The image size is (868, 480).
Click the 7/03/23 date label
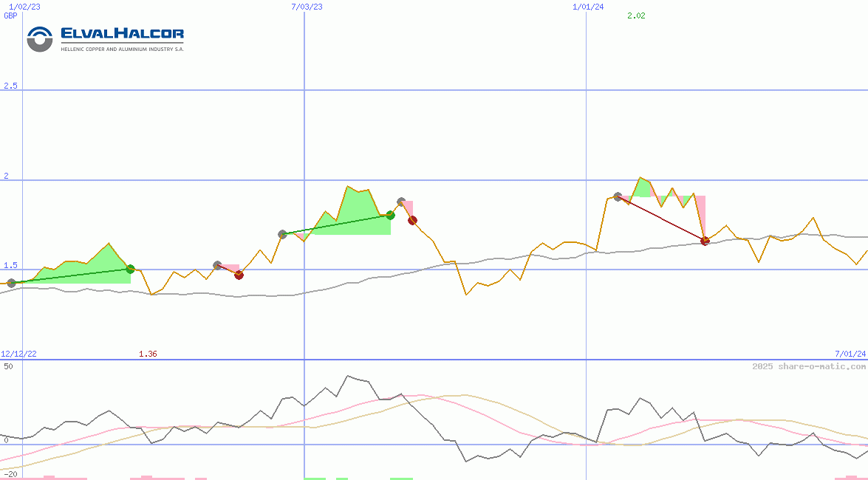coord(307,7)
